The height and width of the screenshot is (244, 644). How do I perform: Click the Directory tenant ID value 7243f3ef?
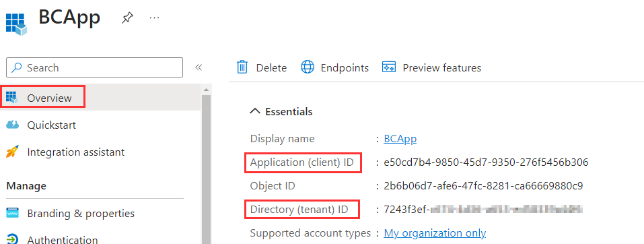[484, 210]
